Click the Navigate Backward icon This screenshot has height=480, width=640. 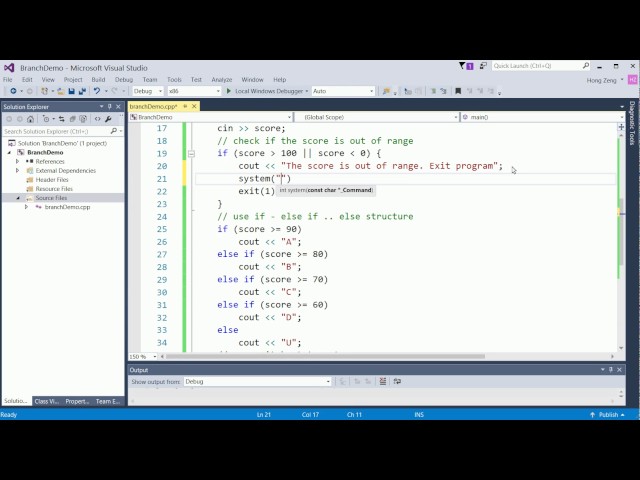coord(13,91)
